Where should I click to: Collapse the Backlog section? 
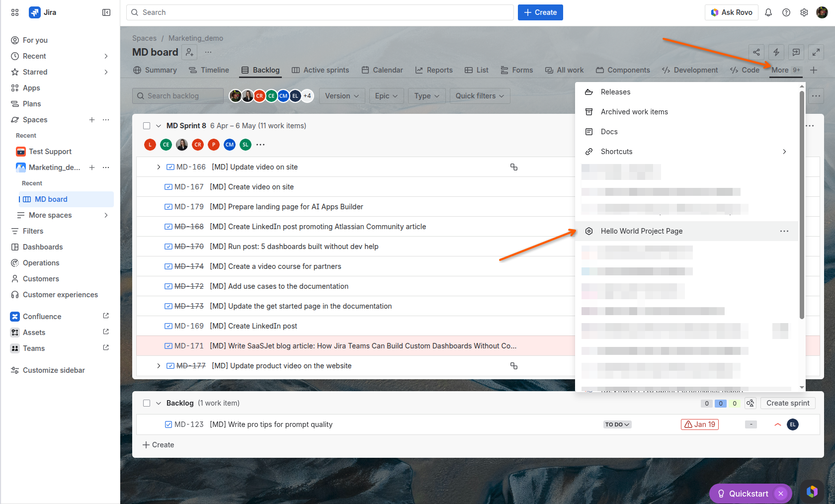click(x=159, y=403)
